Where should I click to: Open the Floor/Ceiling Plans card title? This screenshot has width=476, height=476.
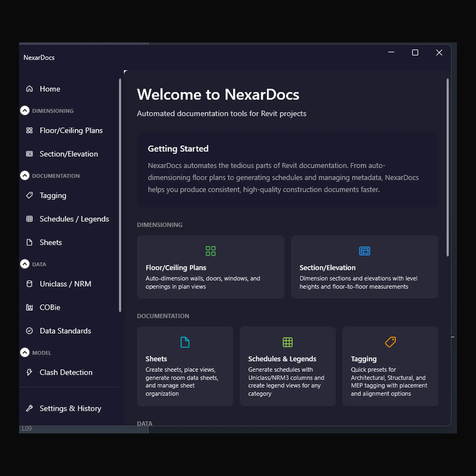(176, 268)
